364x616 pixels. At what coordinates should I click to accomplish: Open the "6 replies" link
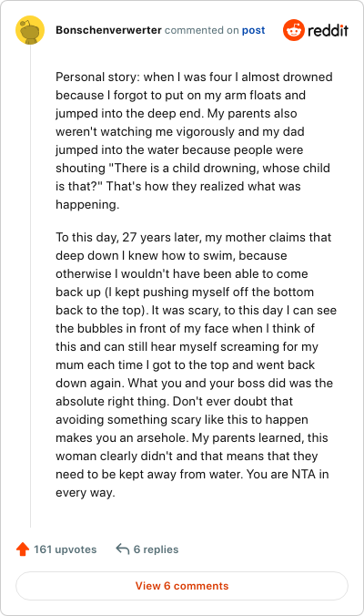coord(157,549)
